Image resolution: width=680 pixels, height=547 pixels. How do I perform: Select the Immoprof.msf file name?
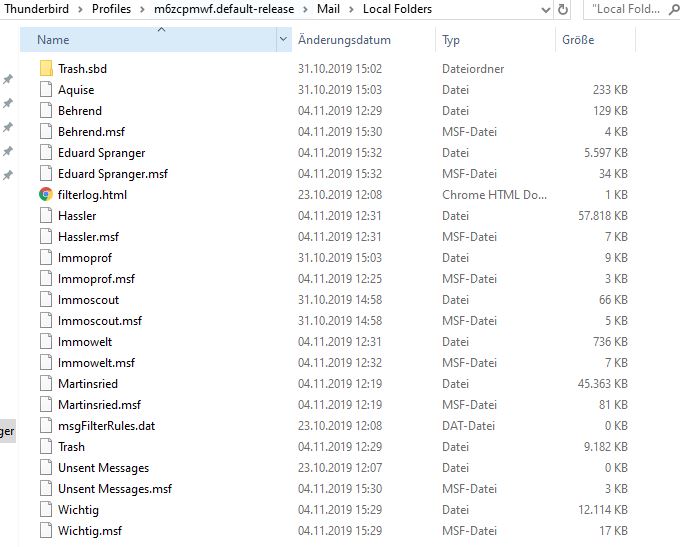pos(96,278)
